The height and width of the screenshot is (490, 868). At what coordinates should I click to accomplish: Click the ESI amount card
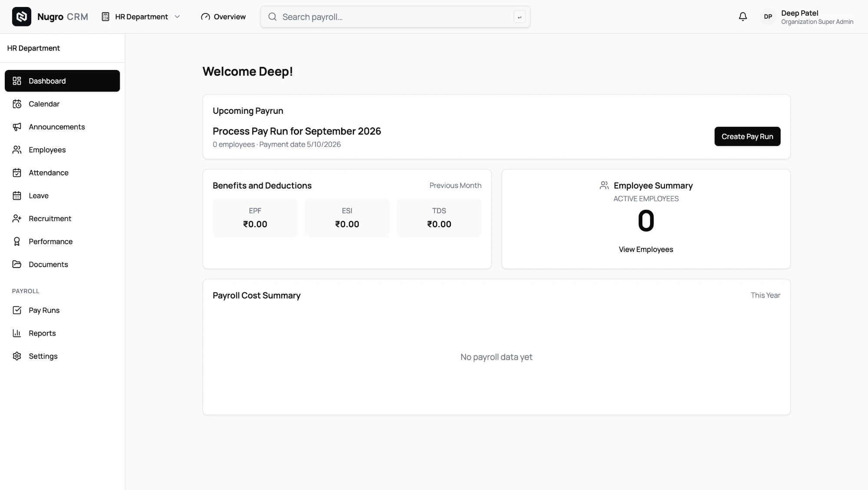347,218
